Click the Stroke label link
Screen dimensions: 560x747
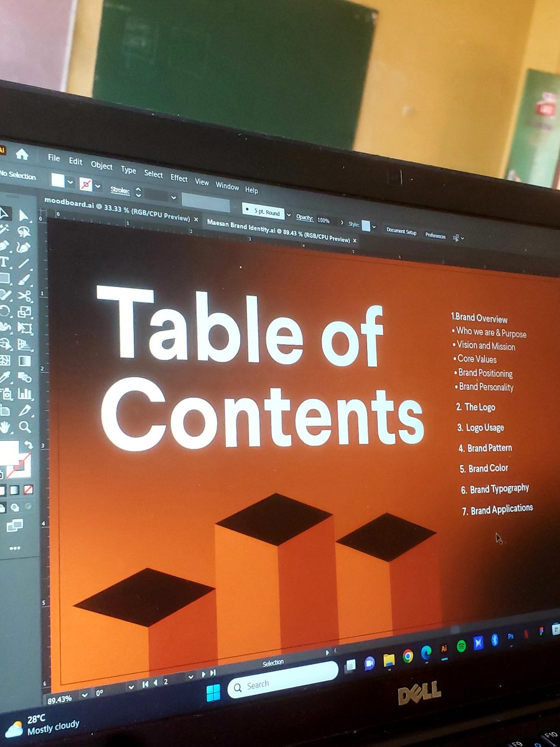[120, 190]
